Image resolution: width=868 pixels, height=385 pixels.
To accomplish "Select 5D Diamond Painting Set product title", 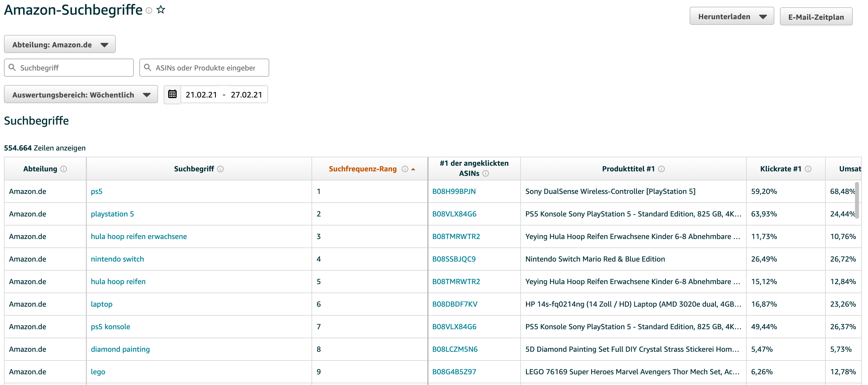I will coord(632,349).
